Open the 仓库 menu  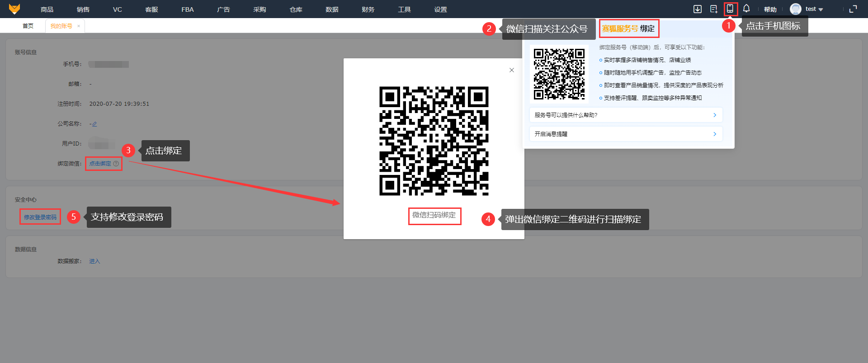[x=296, y=9]
